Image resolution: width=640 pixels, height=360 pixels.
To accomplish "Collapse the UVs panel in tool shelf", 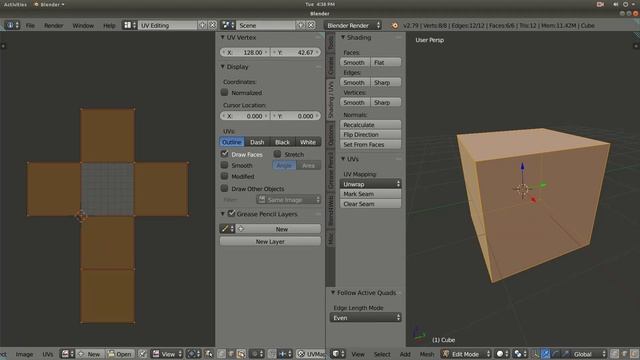I will pyautogui.click(x=343, y=159).
